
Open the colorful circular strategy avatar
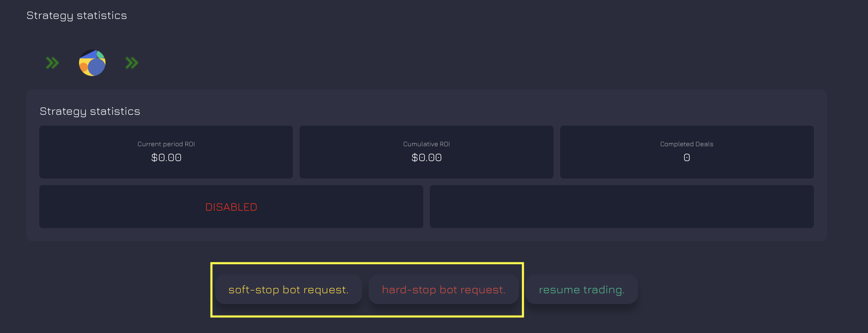[x=92, y=63]
